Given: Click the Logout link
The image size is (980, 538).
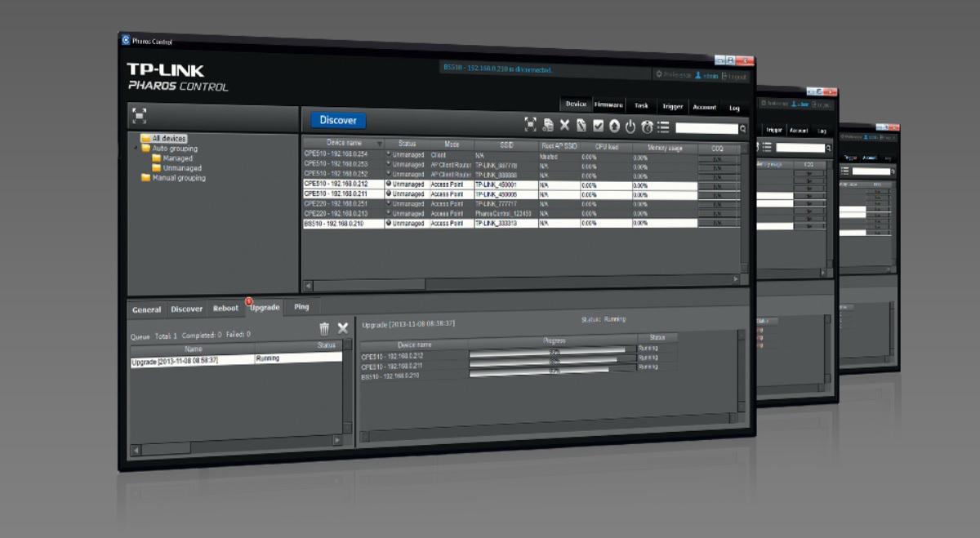Looking at the screenshot, I should 733,77.
